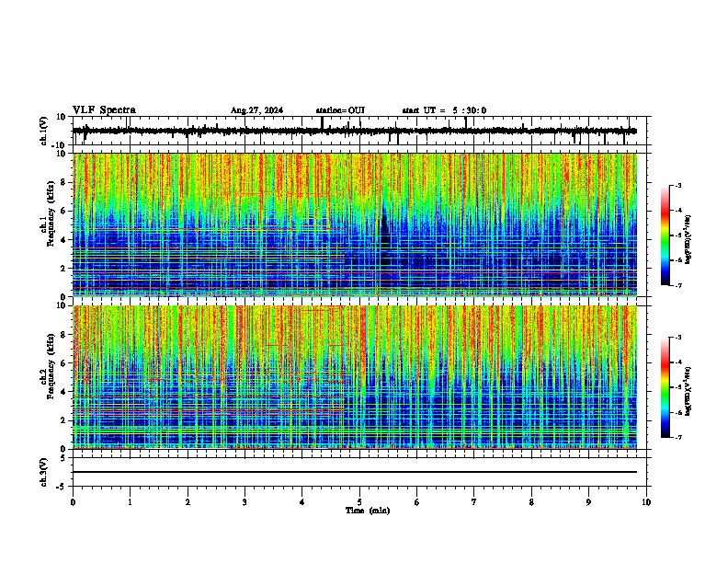Click the 'ch.3(V)' axis label

pyautogui.click(x=44, y=473)
